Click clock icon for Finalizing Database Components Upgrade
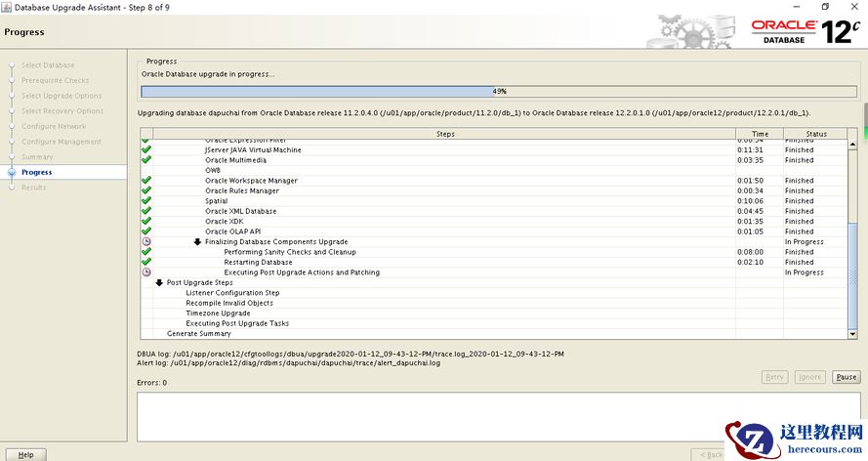This screenshot has height=461, width=868. (146, 241)
